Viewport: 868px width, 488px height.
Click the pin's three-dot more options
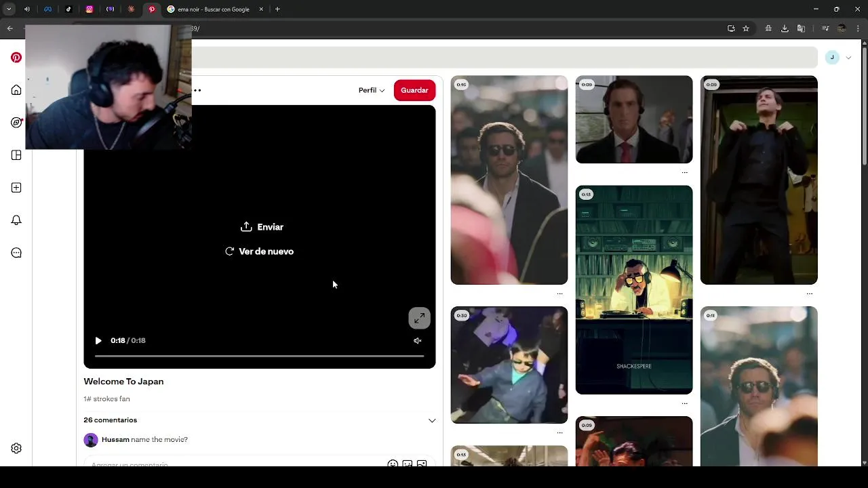pyautogui.click(x=197, y=90)
